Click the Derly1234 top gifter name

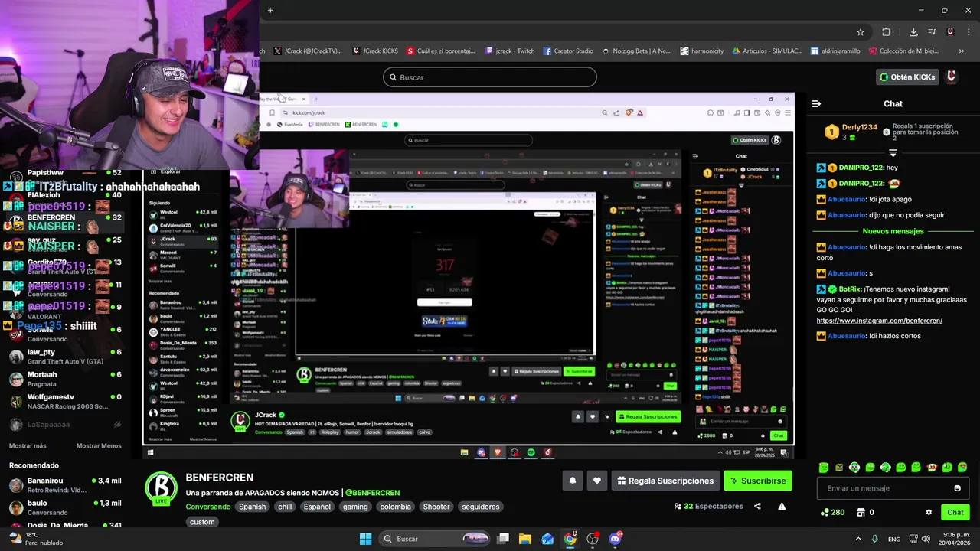[860, 127]
